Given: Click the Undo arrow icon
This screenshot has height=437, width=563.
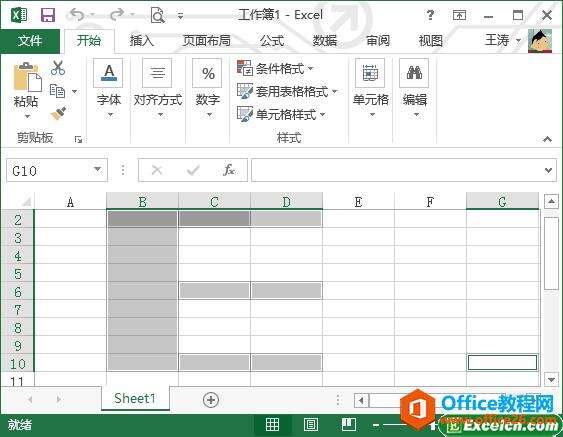Looking at the screenshot, I should (x=77, y=15).
